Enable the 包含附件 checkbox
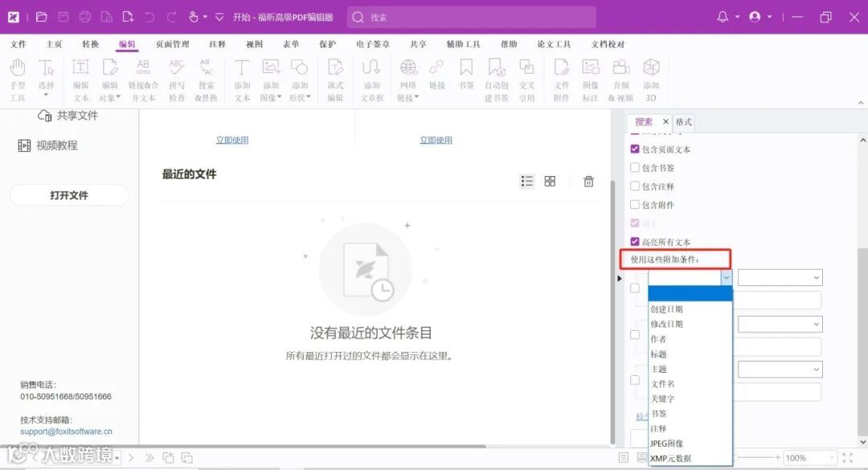868x470 pixels. coord(635,204)
